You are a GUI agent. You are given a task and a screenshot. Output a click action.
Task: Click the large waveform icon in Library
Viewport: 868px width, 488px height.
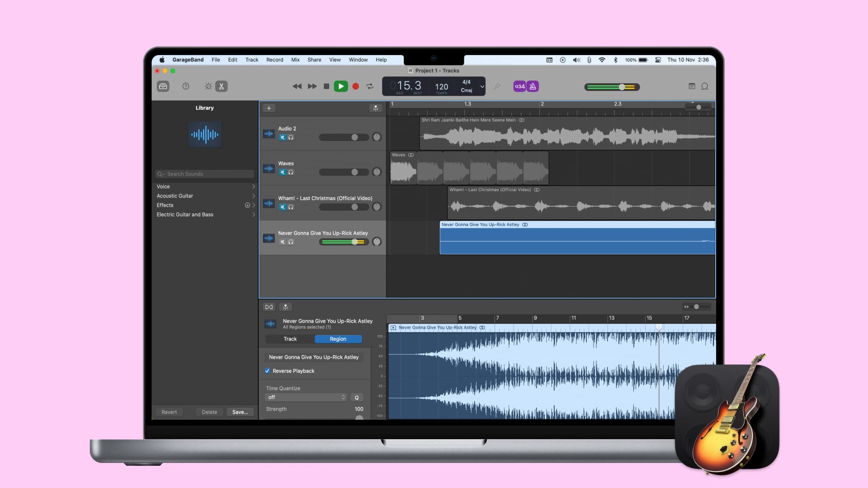coord(205,134)
